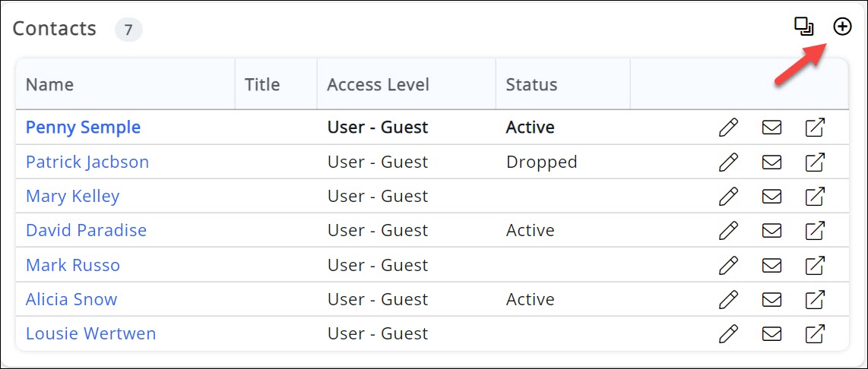Open the Penny Semple contact link
Viewport: 868px width, 369px height.
tap(83, 128)
